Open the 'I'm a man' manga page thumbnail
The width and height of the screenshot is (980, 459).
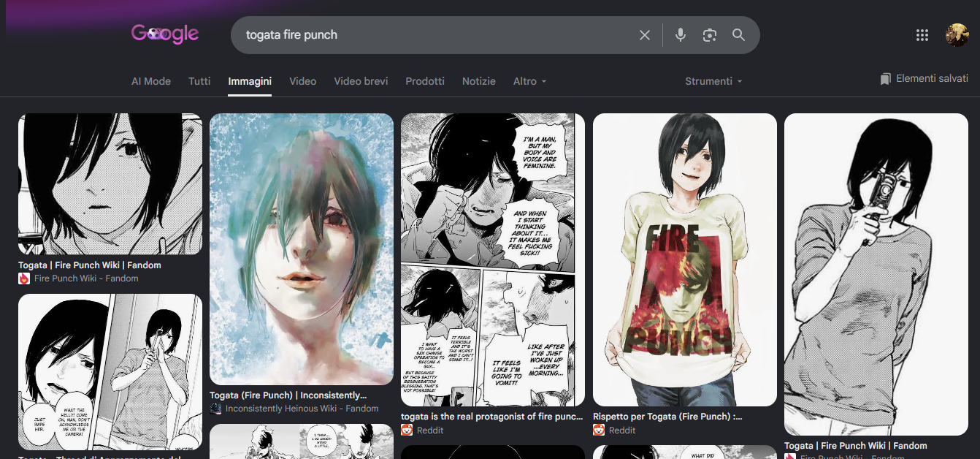pyautogui.click(x=493, y=259)
